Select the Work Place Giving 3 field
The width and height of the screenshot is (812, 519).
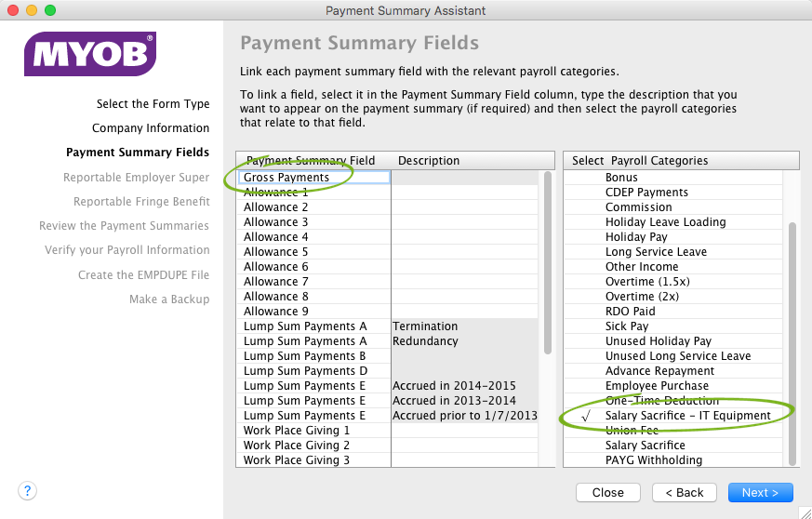point(313,460)
